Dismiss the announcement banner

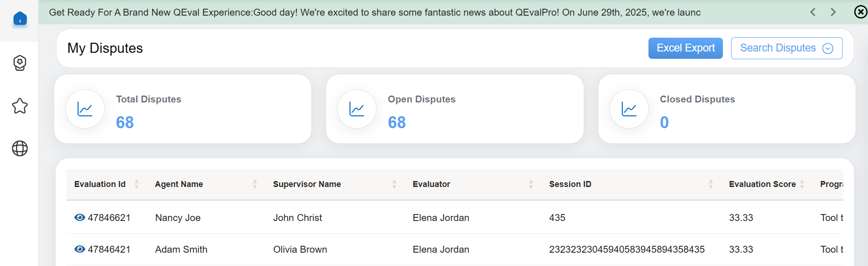coord(860,12)
